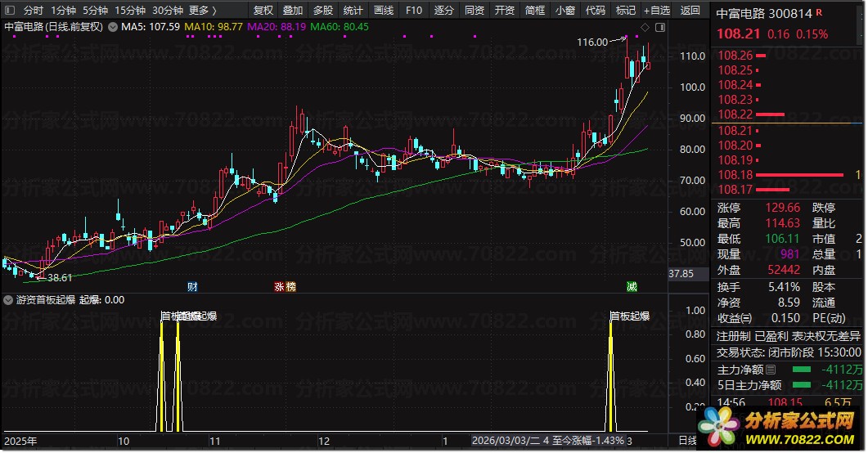Viewport: 868px width, 453px height.
Task: Select the 15分钟 timeframe tab
Action: point(129,11)
